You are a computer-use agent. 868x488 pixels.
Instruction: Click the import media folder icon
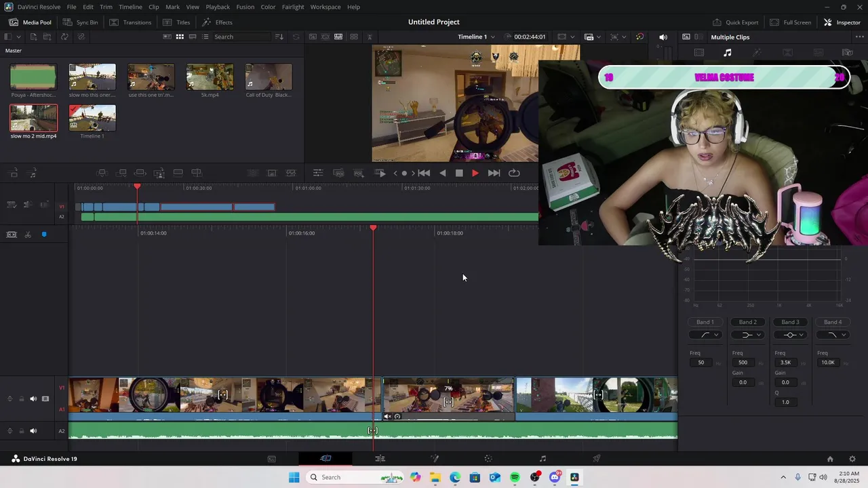[x=49, y=37]
